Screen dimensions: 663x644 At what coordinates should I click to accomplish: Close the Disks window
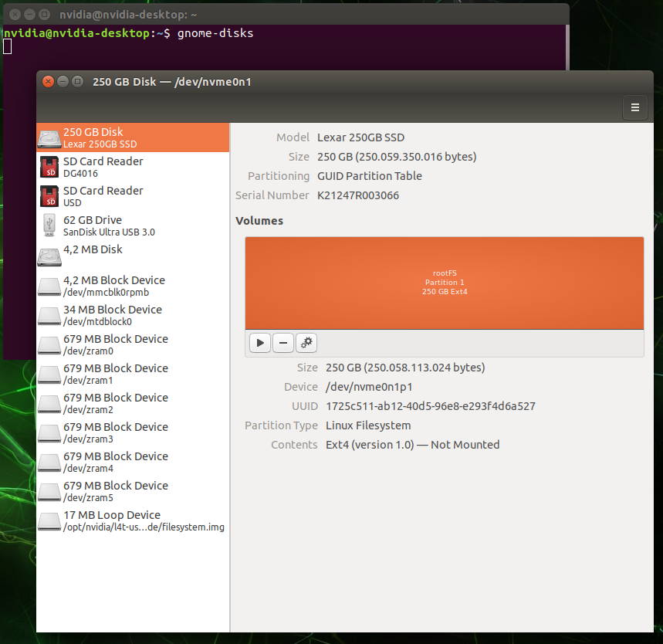(48, 81)
